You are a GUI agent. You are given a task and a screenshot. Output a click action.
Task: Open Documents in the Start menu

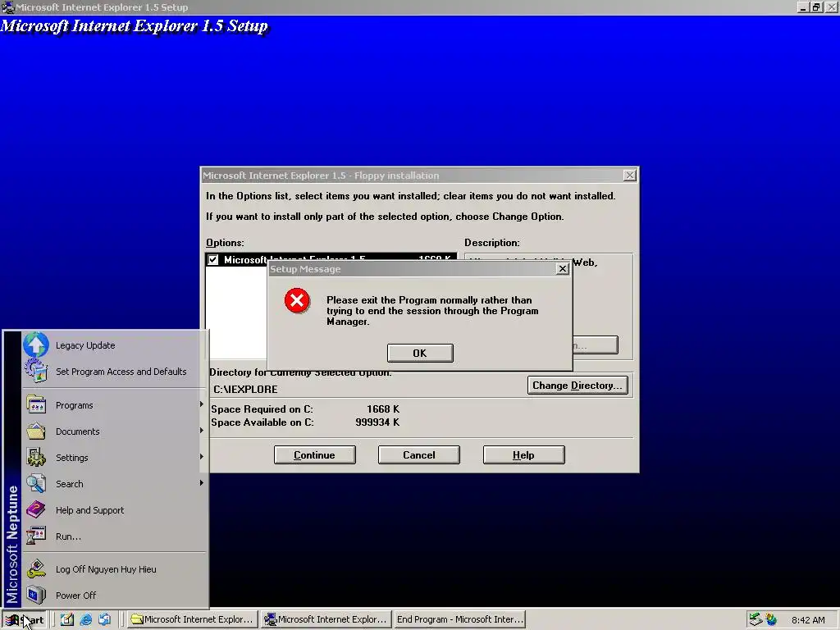tap(113, 431)
